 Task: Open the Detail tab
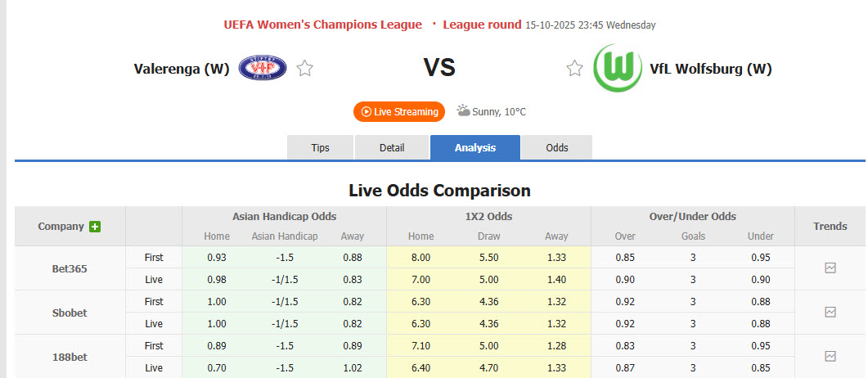click(x=392, y=148)
